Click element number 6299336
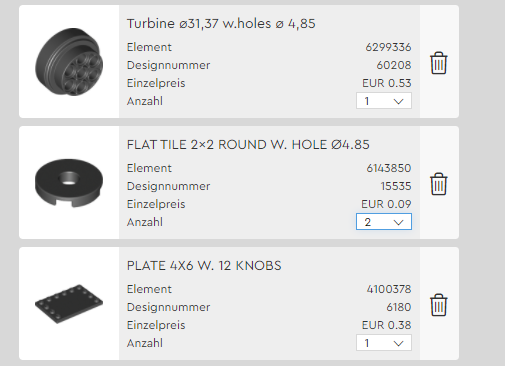The height and width of the screenshot is (366, 505). (x=388, y=47)
